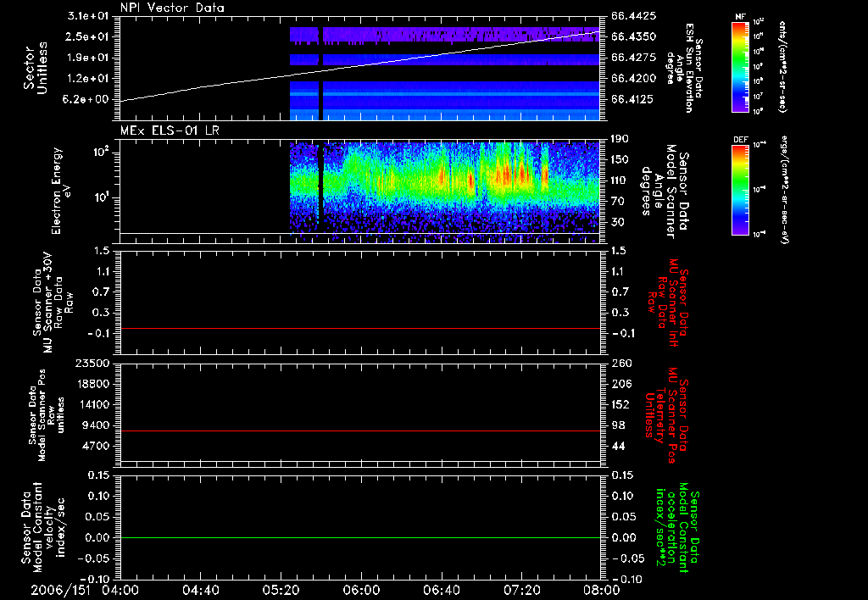Click the "04:00" time tick label

click(x=120, y=590)
